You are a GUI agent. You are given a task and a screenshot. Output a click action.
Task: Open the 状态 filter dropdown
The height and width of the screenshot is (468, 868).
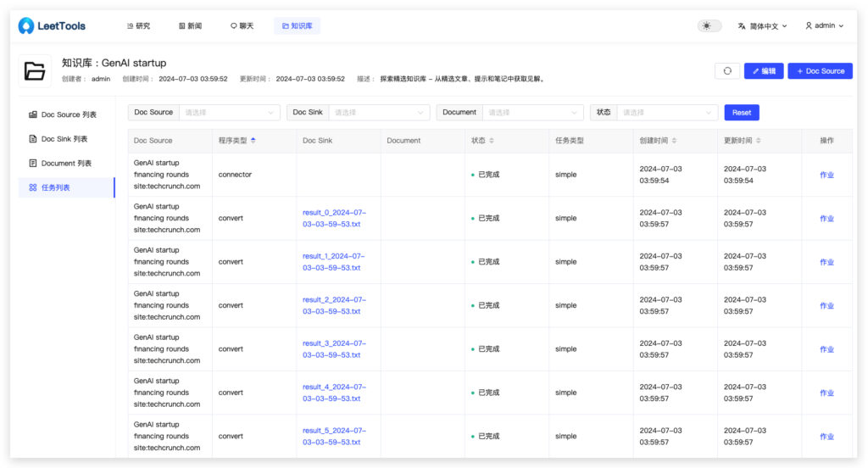tap(667, 113)
